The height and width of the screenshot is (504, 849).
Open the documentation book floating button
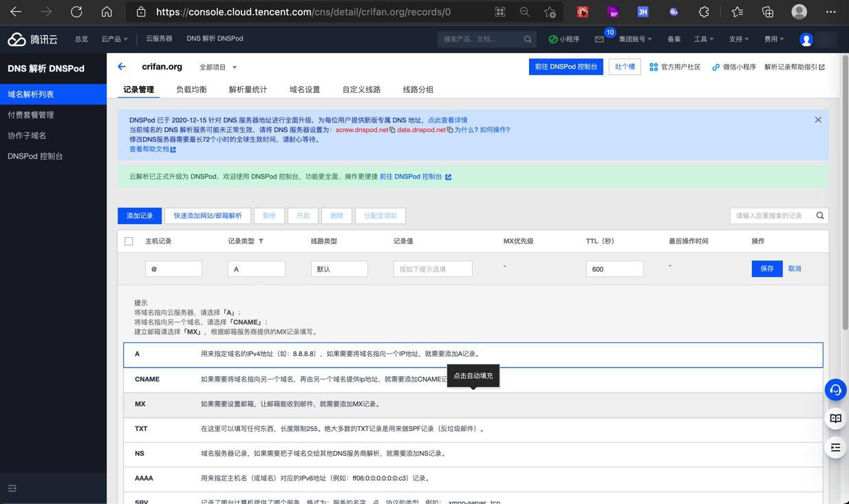coord(835,419)
